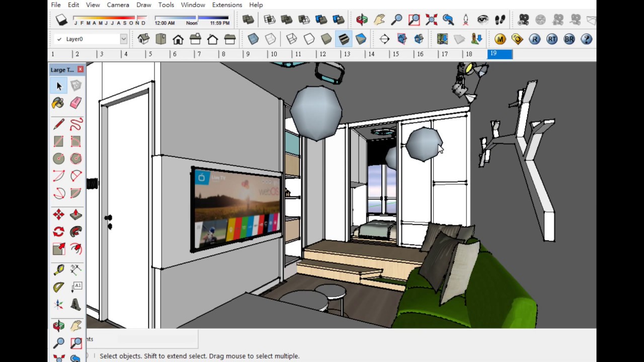Pick the Push/Pull tool
The height and width of the screenshot is (362, 644).
[75, 215]
